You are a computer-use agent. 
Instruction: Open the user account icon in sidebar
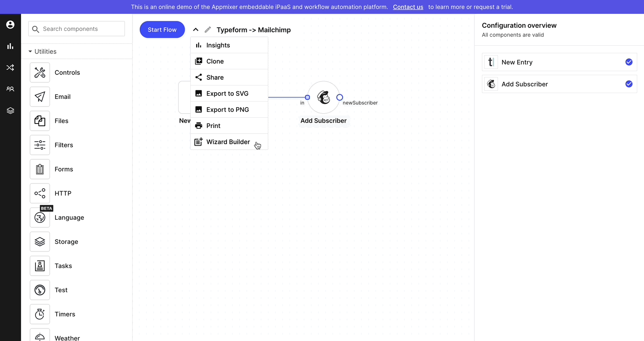10,25
